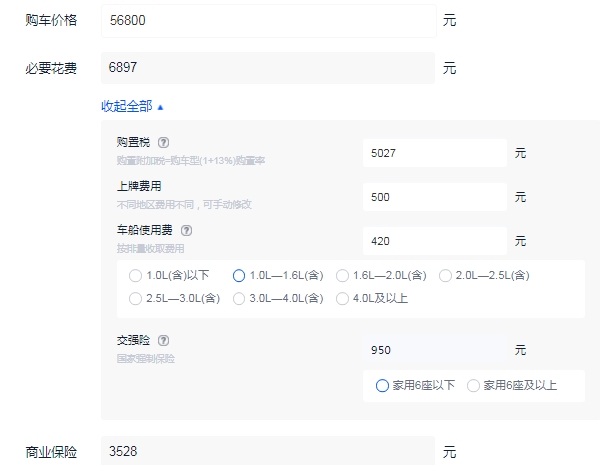
Task: Select 1.0L(含)以下 displacement option
Action: 136,275
